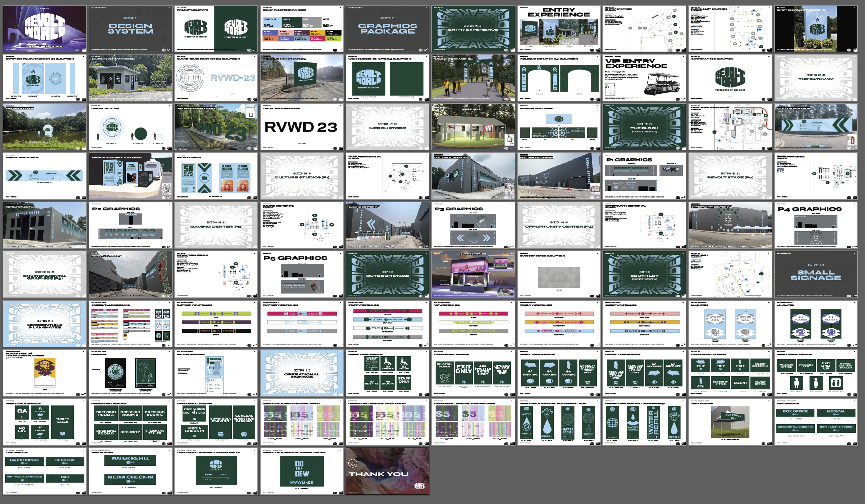This screenshot has height=504, width=865.
Task: Open the Primary Logotype slide
Action: pos(216,29)
